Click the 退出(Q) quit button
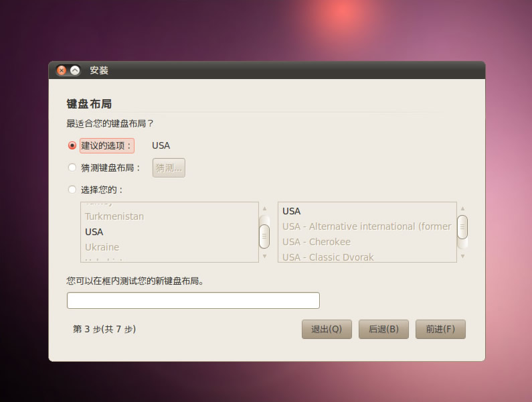Image resolution: width=532 pixels, height=402 pixels. click(327, 329)
